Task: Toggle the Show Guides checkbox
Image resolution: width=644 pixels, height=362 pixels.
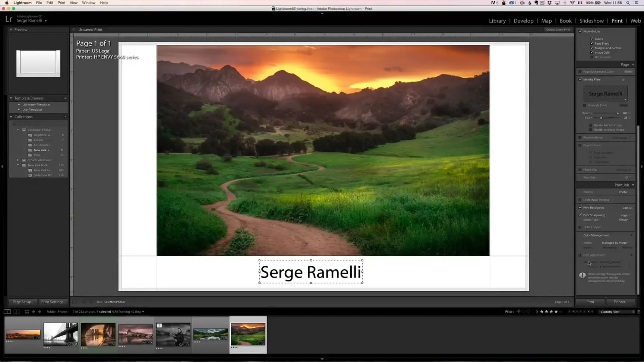Action: click(580, 31)
